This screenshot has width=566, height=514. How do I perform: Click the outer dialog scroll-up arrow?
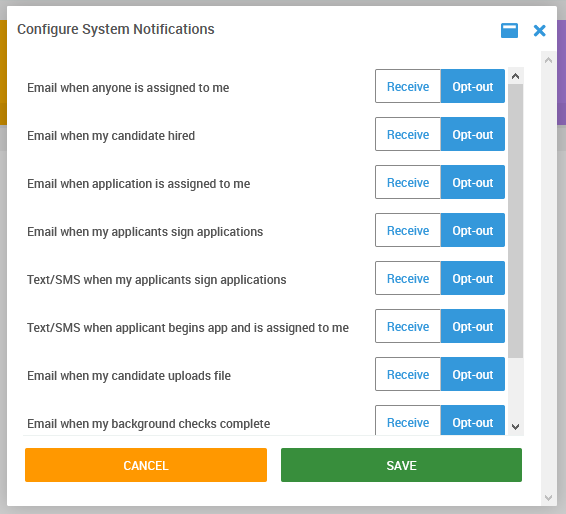548,60
